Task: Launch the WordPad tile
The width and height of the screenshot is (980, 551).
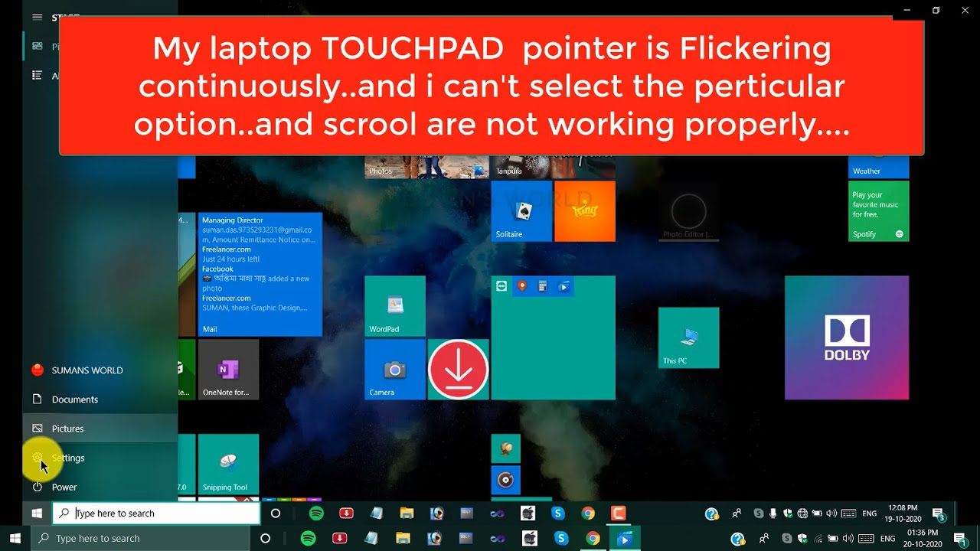Action: [395, 306]
